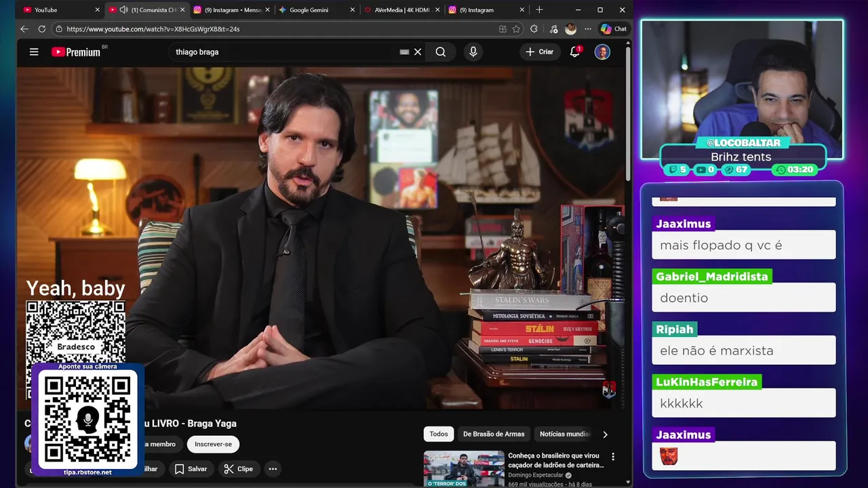Open options menu for Domingo Espetacular video
Screen dimensions: 868x488
(x=613, y=457)
